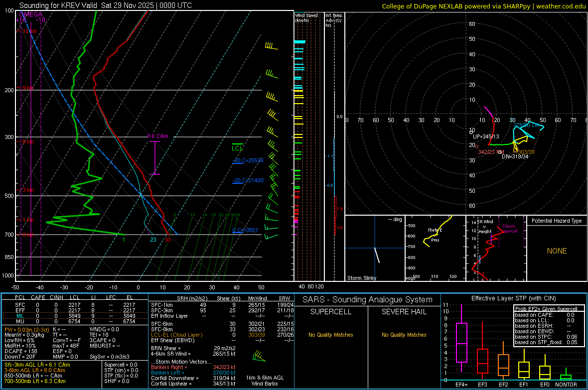Select the highlighted 'ML' parcel row
The image size is (588, 390).
point(74,316)
